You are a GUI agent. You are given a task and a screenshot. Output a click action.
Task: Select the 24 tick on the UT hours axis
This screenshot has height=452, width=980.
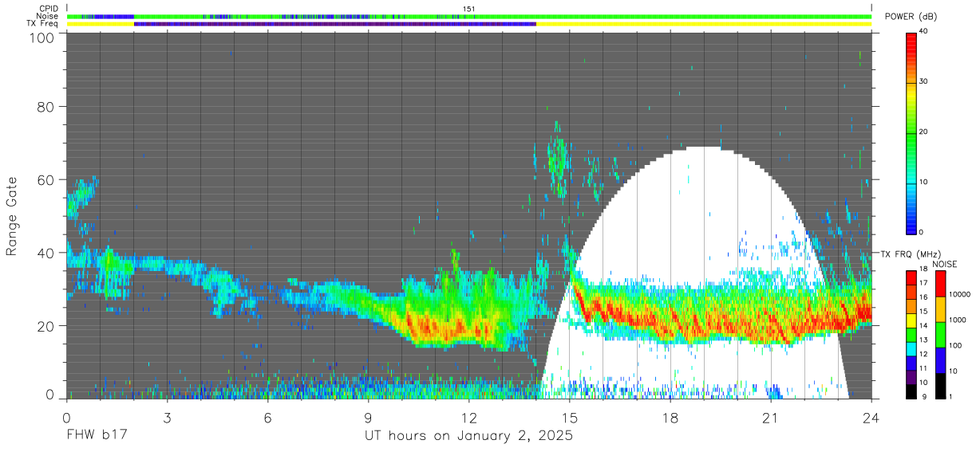point(871,417)
